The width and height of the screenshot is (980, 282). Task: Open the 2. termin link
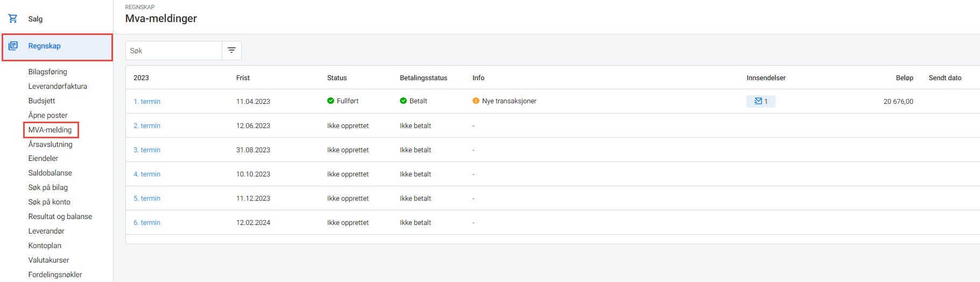(x=147, y=125)
